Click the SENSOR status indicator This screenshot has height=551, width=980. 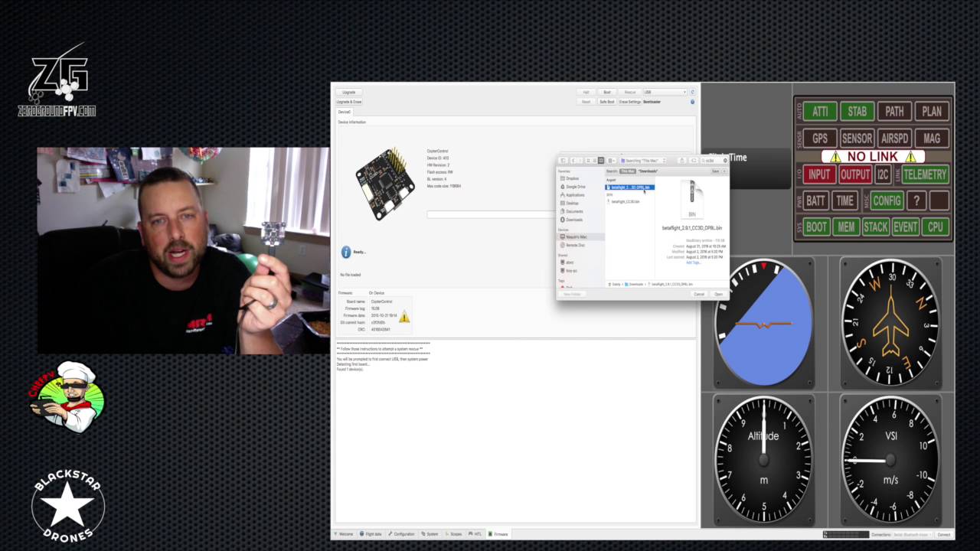[857, 139]
